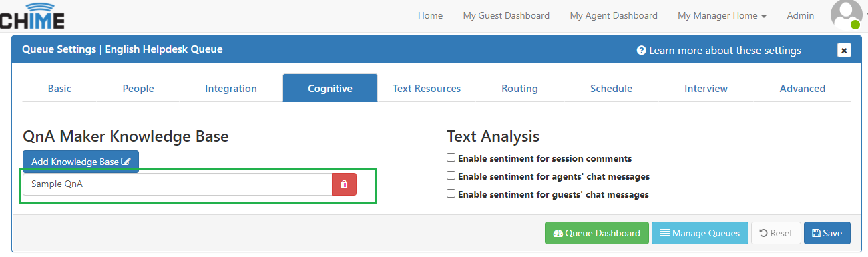Go to the Advanced tab
The height and width of the screenshot is (257, 868).
point(803,88)
